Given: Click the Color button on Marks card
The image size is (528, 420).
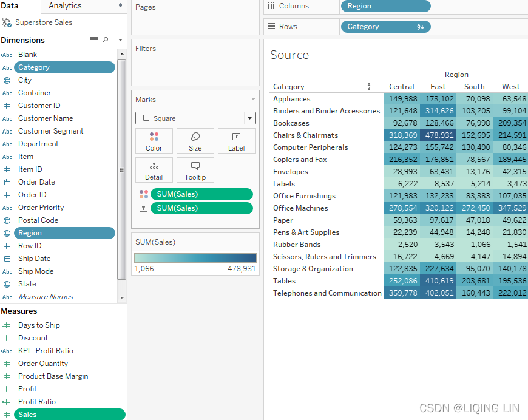Looking at the screenshot, I should tap(154, 141).
